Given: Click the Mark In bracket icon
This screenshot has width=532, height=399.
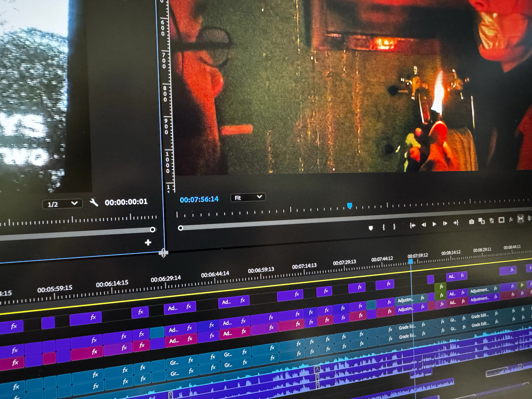Looking at the screenshot, I should click(384, 227).
